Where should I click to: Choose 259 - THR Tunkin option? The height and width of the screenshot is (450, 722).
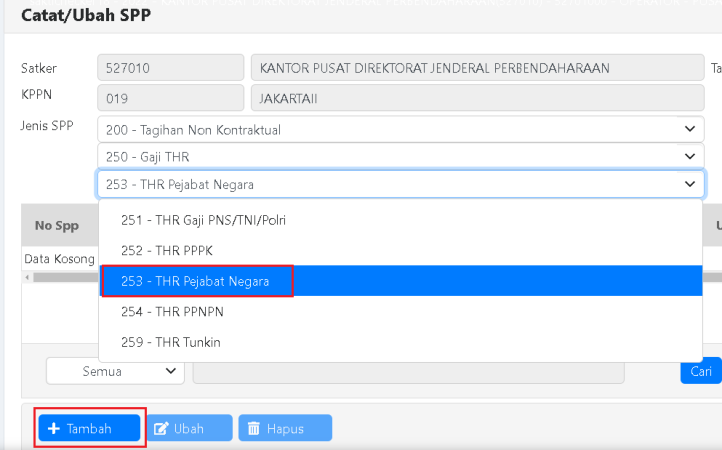pos(170,343)
